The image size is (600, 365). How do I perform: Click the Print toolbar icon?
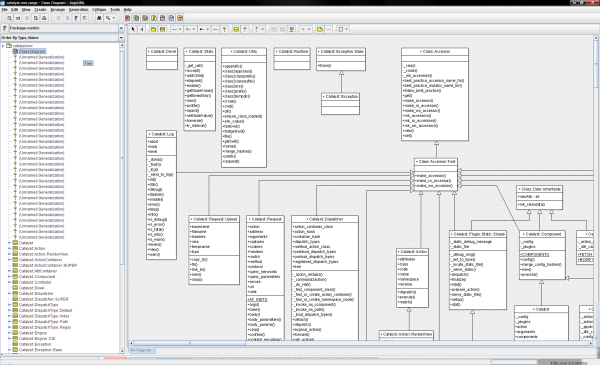[44, 18]
